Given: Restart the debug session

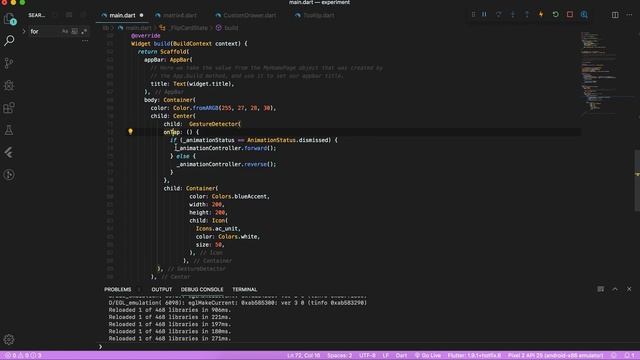Looking at the screenshot, I should (x=556, y=15).
